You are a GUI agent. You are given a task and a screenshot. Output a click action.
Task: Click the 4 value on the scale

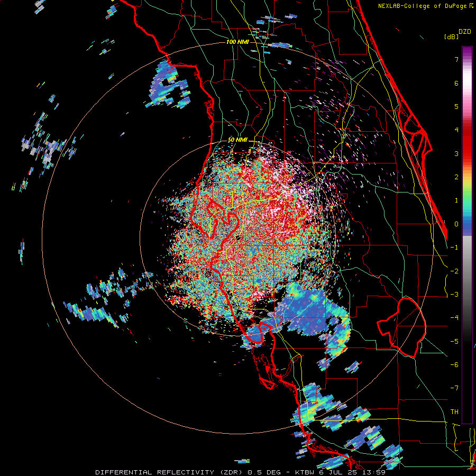pos(456,130)
